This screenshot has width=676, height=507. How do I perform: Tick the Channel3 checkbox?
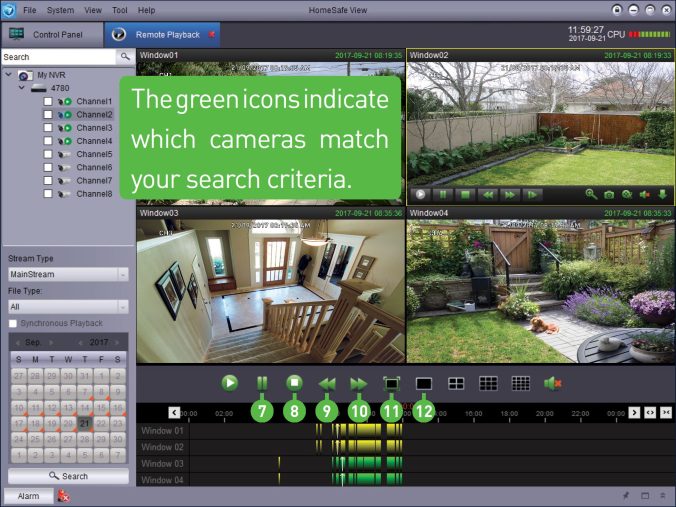click(48, 128)
